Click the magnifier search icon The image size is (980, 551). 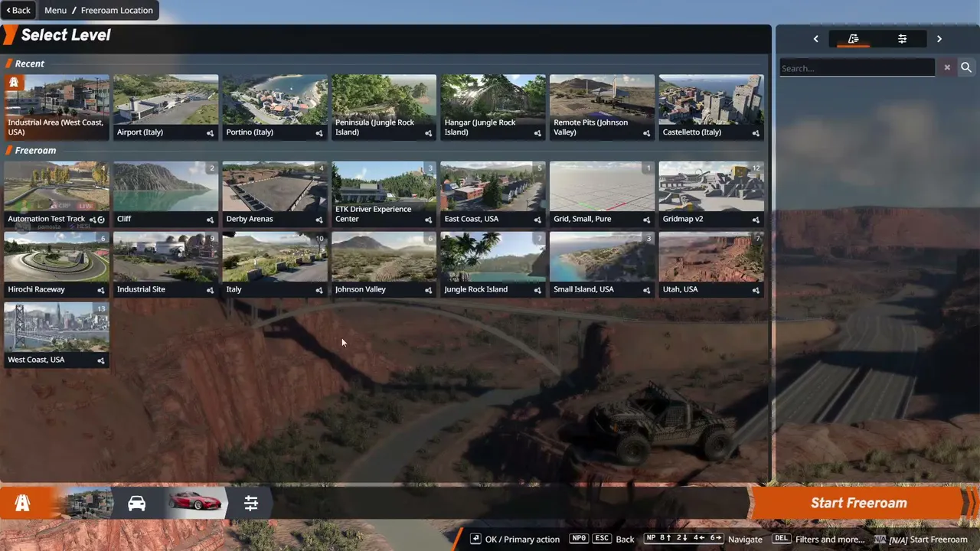click(966, 68)
